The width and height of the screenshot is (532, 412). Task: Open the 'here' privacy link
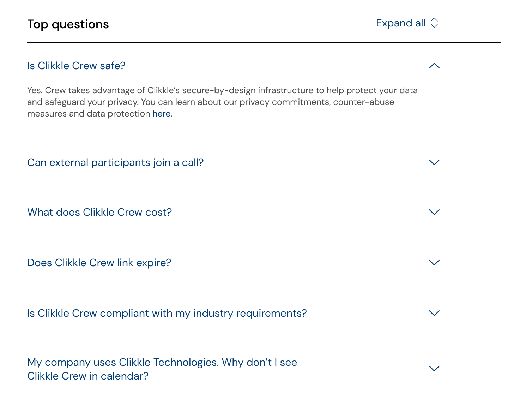click(x=162, y=114)
